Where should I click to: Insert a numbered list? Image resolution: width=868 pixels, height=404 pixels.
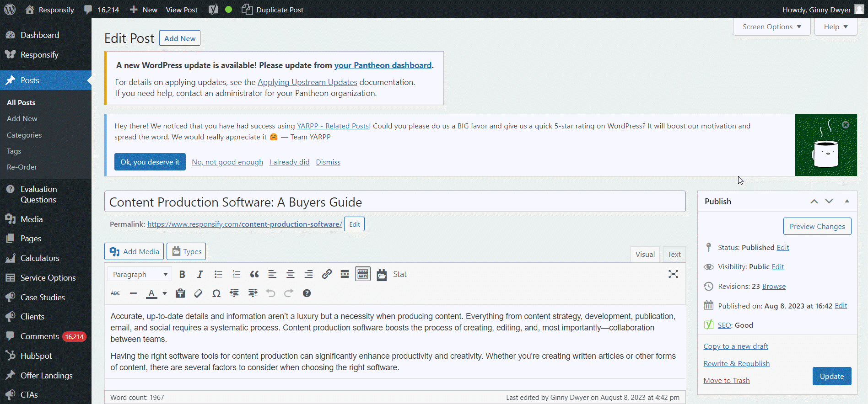coord(236,274)
